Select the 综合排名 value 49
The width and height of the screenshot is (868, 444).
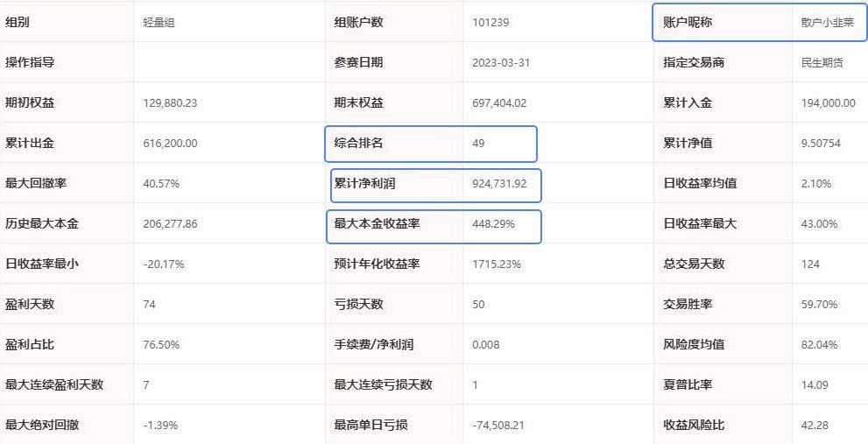click(478, 144)
